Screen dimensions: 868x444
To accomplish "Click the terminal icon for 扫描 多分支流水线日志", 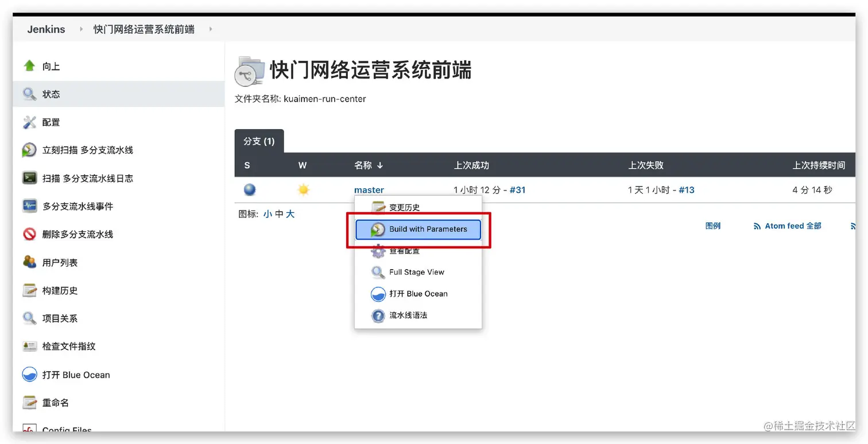I will tap(29, 178).
